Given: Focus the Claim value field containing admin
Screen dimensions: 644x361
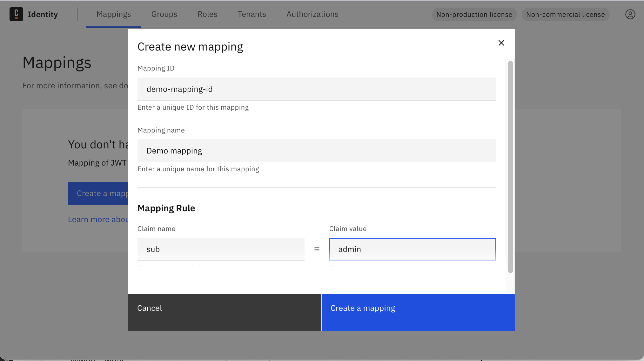Looking at the screenshot, I should pos(412,249).
